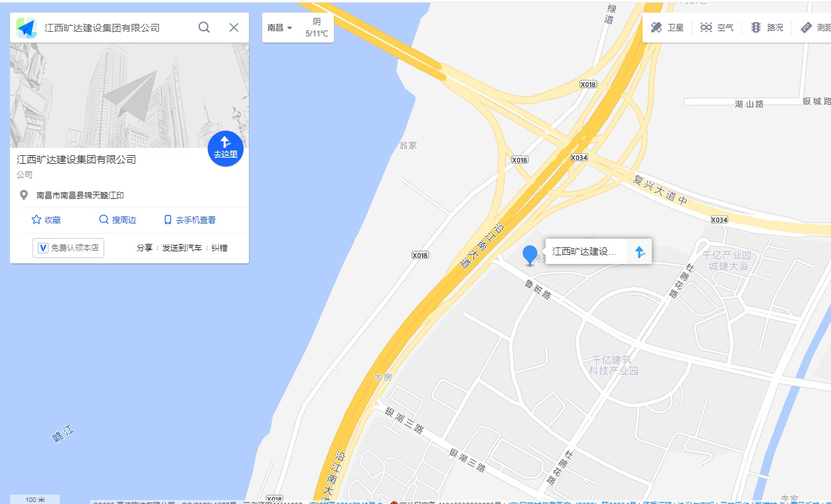Click the 收藏 star icon
Screen dimensions: 831x504
(37, 220)
